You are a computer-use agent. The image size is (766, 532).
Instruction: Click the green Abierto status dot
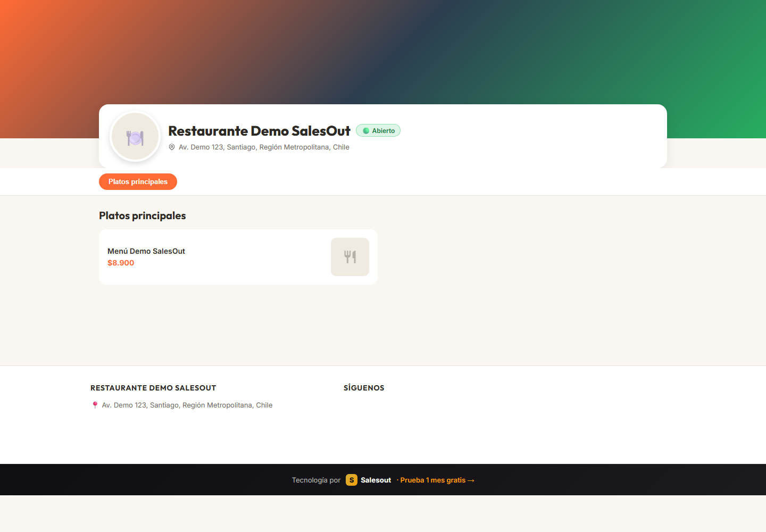click(x=366, y=131)
